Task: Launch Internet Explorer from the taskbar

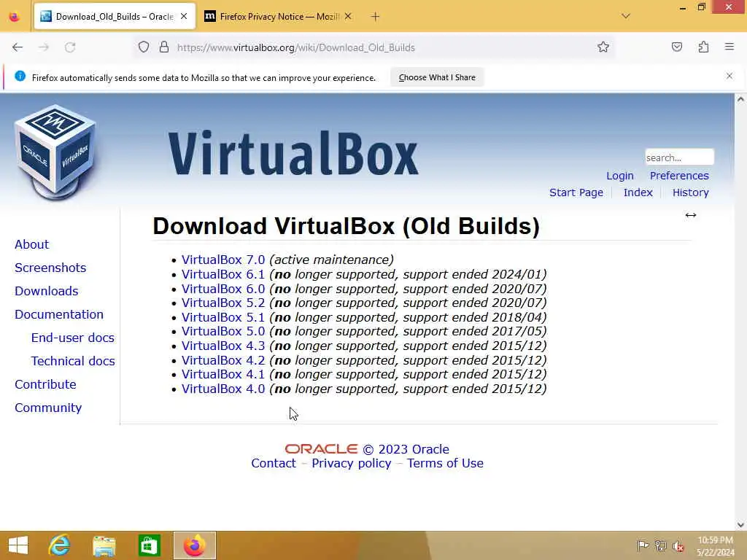Action: pyautogui.click(x=59, y=545)
